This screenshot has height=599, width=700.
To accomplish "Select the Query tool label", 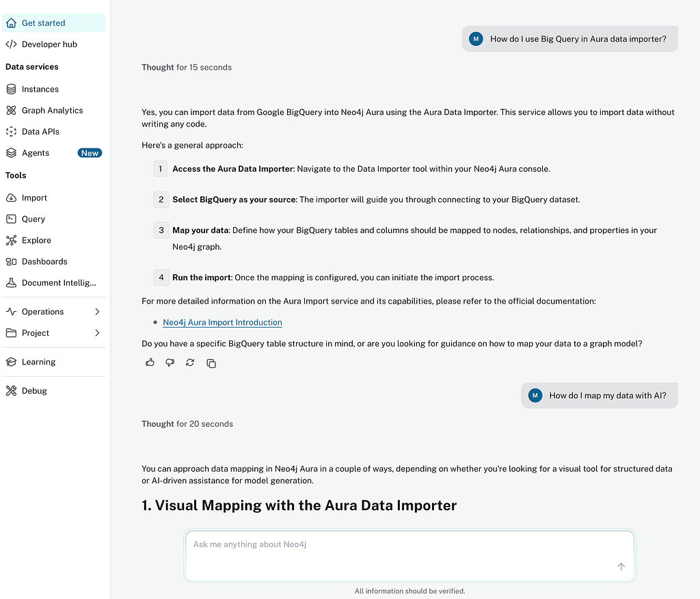I will [x=33, y=219].
